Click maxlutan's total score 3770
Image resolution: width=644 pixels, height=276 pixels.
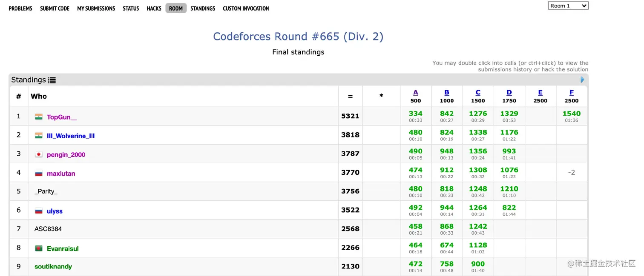pyautogui.click(x=350, y=172)
